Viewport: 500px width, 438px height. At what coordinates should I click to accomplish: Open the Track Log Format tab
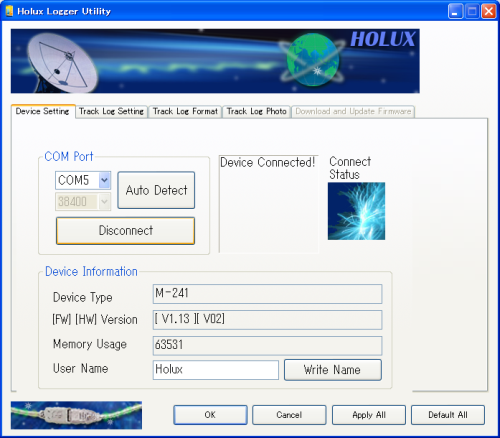coord(185,111)
